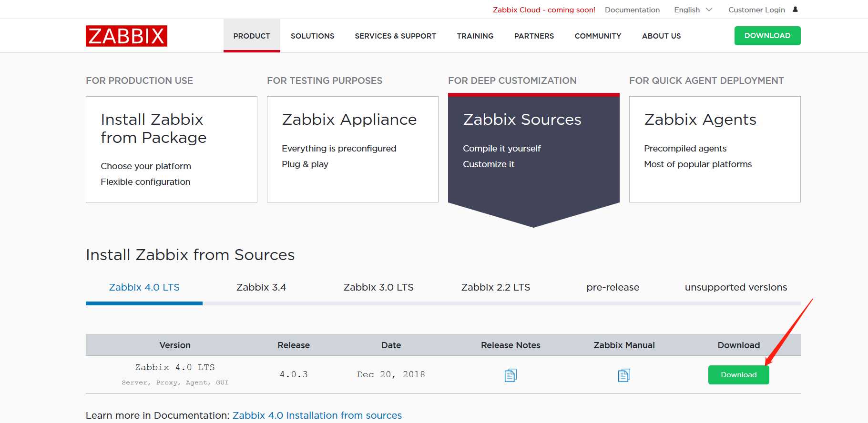This screenshot has width=868, height=423.
Task: Click the Download button for Zabbix 4.0.3
Action: point(739,375)
